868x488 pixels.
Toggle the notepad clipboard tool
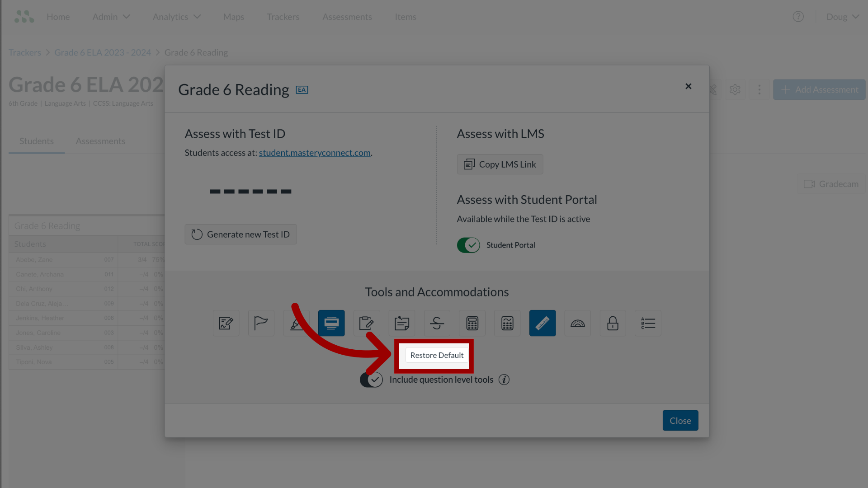pos(367,323)
